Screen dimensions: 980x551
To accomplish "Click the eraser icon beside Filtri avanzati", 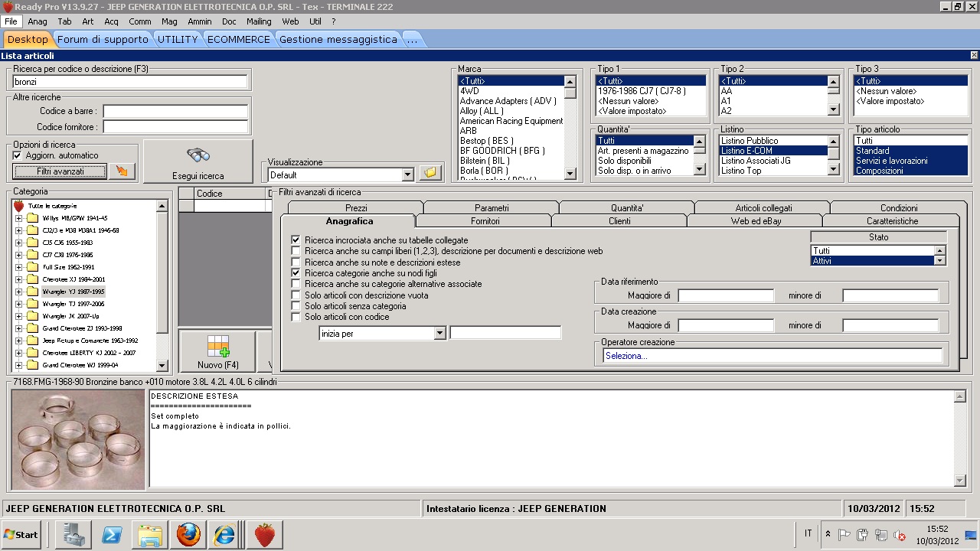I will pyautogui.click(x=122, y=171).
